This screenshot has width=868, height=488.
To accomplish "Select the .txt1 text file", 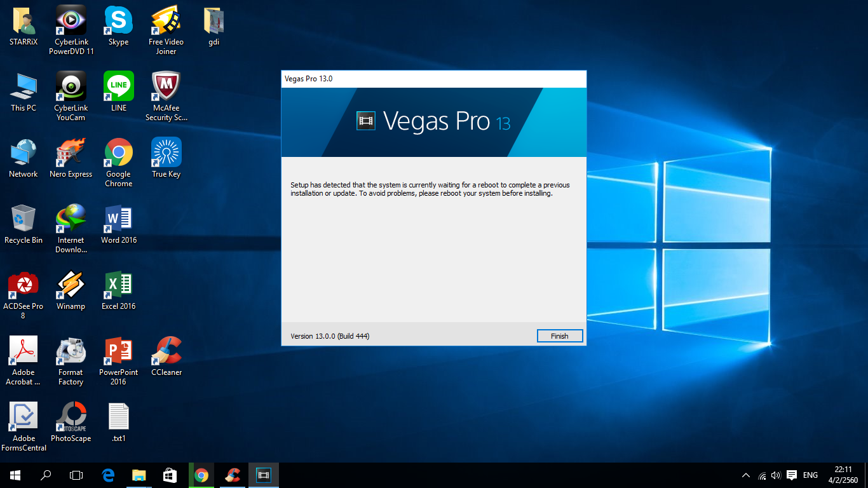I will pos(119,423).
